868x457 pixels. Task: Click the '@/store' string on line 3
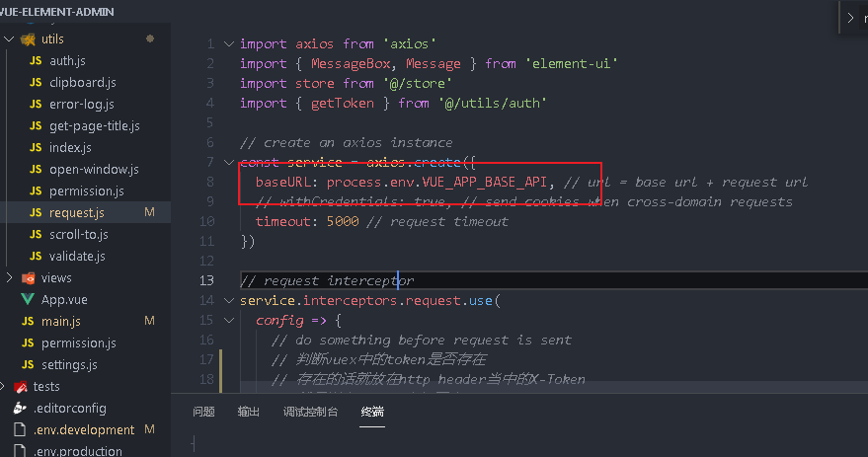coord(418,84)
